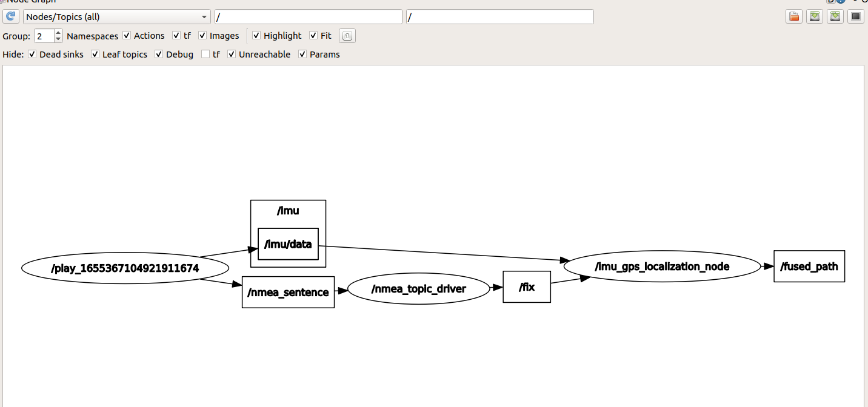
Task: Click the fit-in-view button beside Fit checkbox
Action: pos(347,36)
